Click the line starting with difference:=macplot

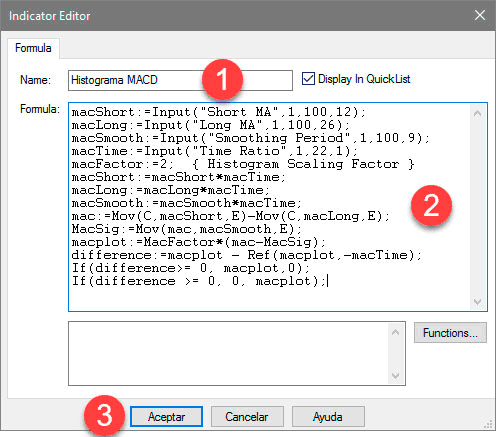(247, 255)
